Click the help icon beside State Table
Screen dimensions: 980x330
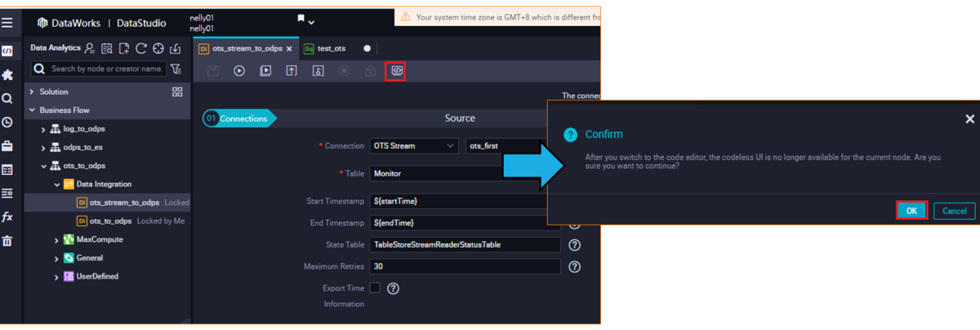coord(575,244)
